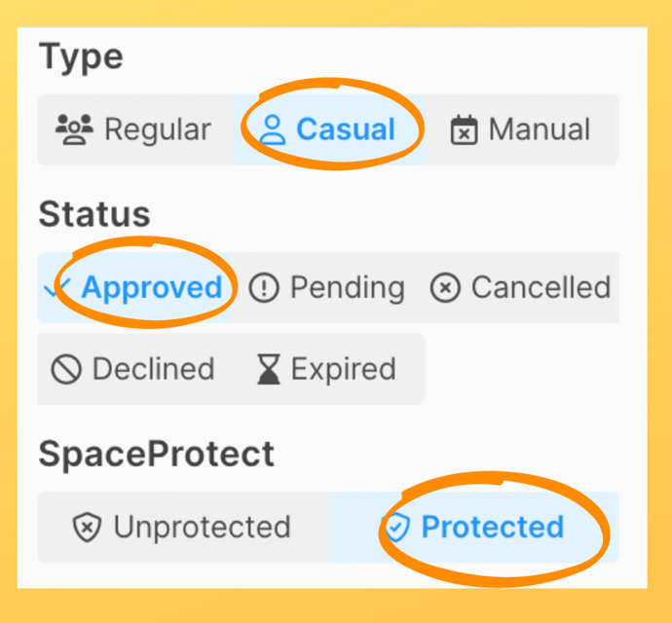Click the single person icon beside Casual
This screenshot has height=623, width=672.
[x=272, y=129]
